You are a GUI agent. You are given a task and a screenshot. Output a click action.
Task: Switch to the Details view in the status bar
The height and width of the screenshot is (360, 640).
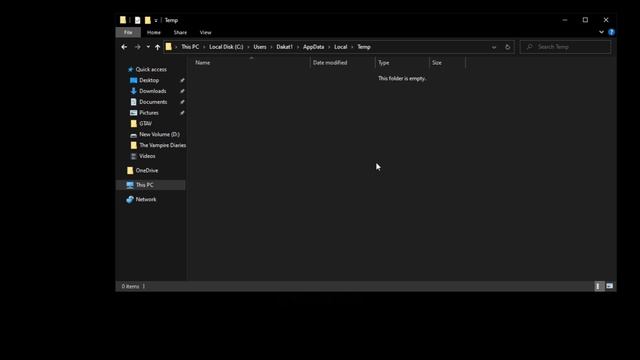click(x=598, y=286)
